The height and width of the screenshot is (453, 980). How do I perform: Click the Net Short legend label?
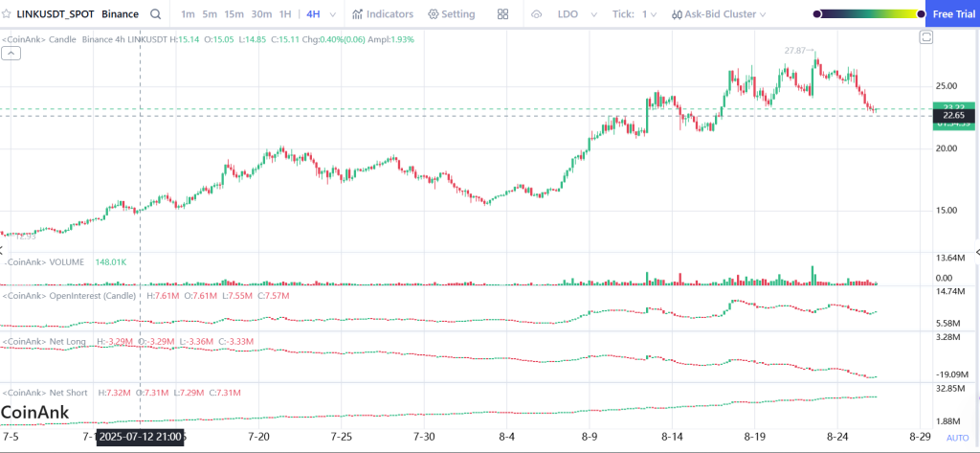click(45, 393)
